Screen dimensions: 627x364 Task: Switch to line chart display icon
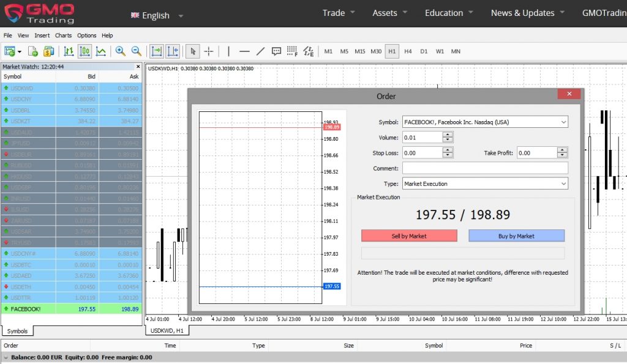pyautogui.click(x=101, y=51)
